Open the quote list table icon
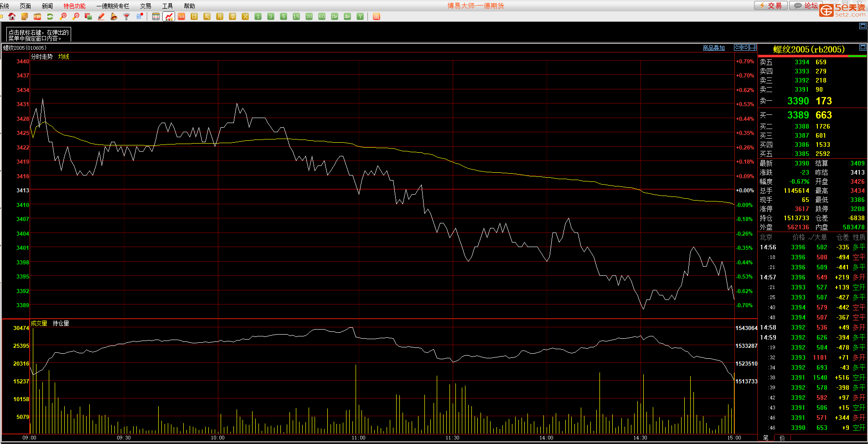The width and height of the screenshot is (868, 444). click(156, 16)
